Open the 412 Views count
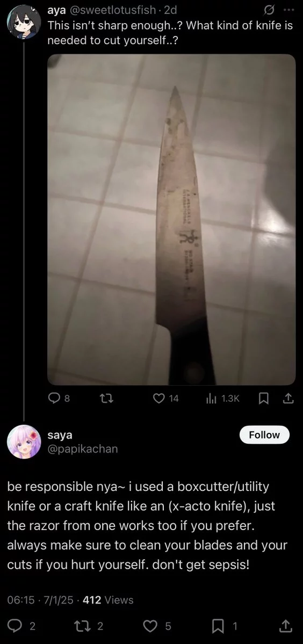 [108, 600]
